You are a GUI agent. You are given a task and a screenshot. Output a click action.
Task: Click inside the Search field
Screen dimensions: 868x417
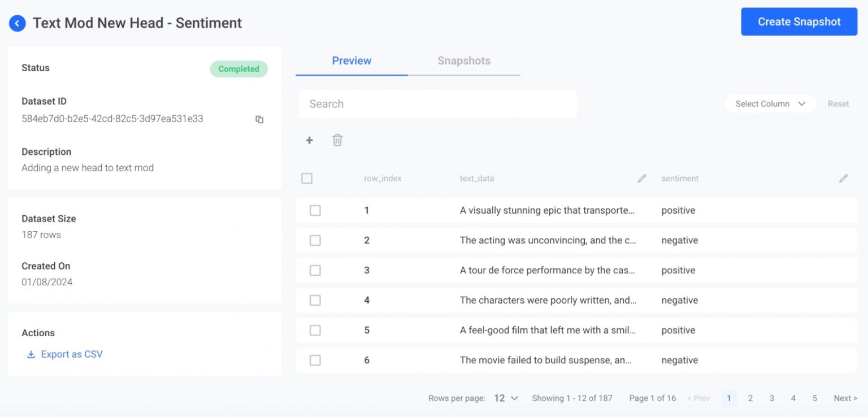[x=438, y=103]
